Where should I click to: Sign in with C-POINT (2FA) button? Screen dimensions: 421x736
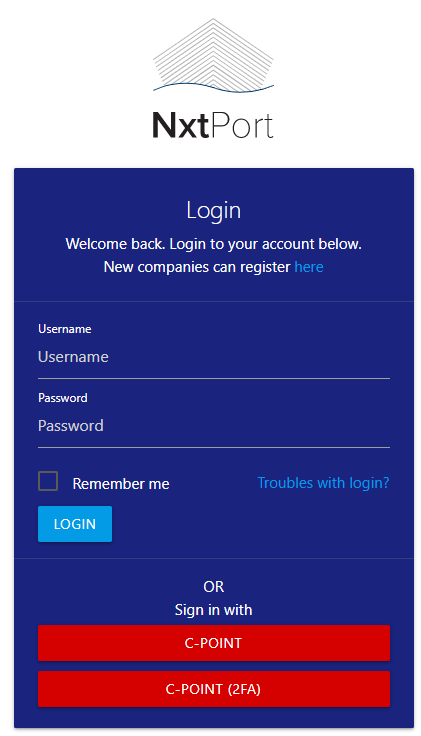coord(214,689)
